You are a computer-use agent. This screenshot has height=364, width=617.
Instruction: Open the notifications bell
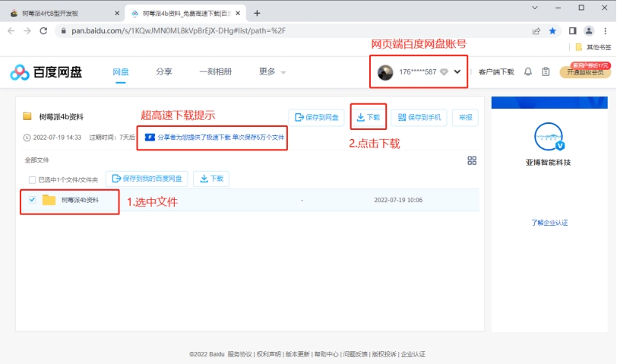(528, 71)
